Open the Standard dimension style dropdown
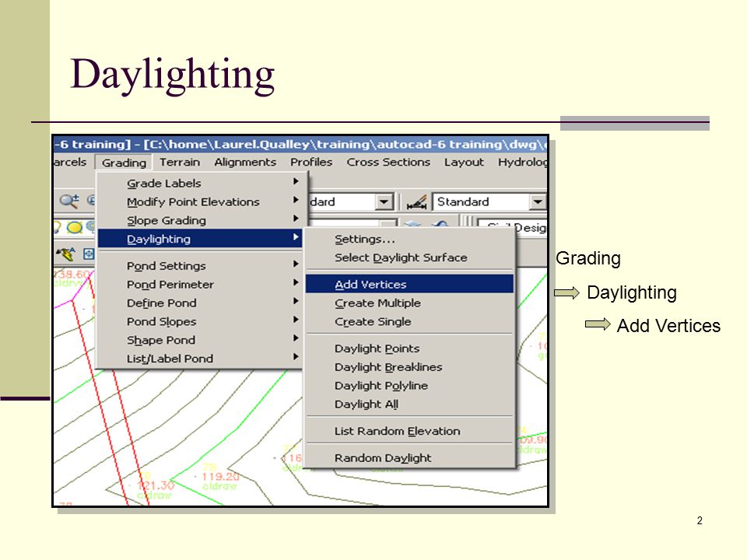This screenshot has height=560, width=747. [x=538, y=202]
